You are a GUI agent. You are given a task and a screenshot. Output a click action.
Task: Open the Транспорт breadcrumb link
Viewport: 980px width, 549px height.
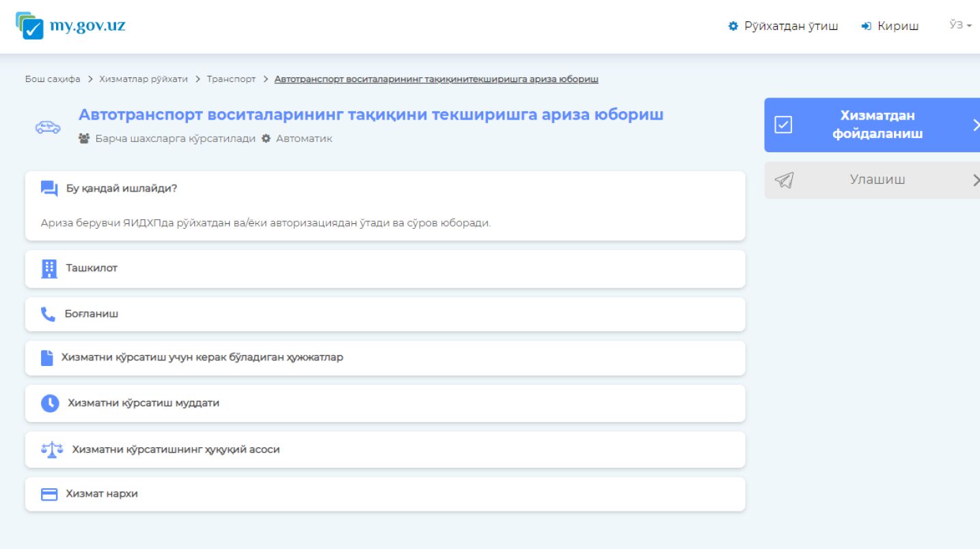point(231,79)
